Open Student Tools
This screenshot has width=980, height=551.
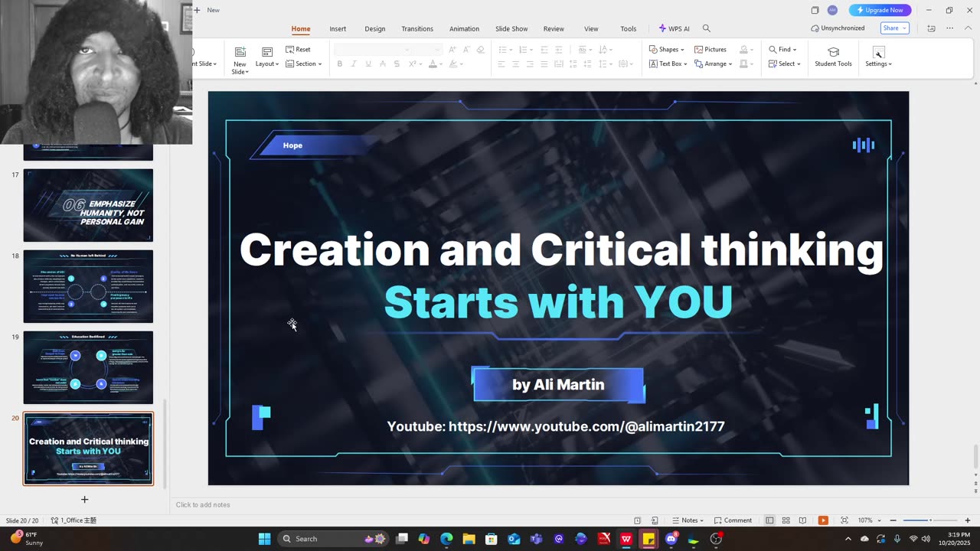[833, 57]
